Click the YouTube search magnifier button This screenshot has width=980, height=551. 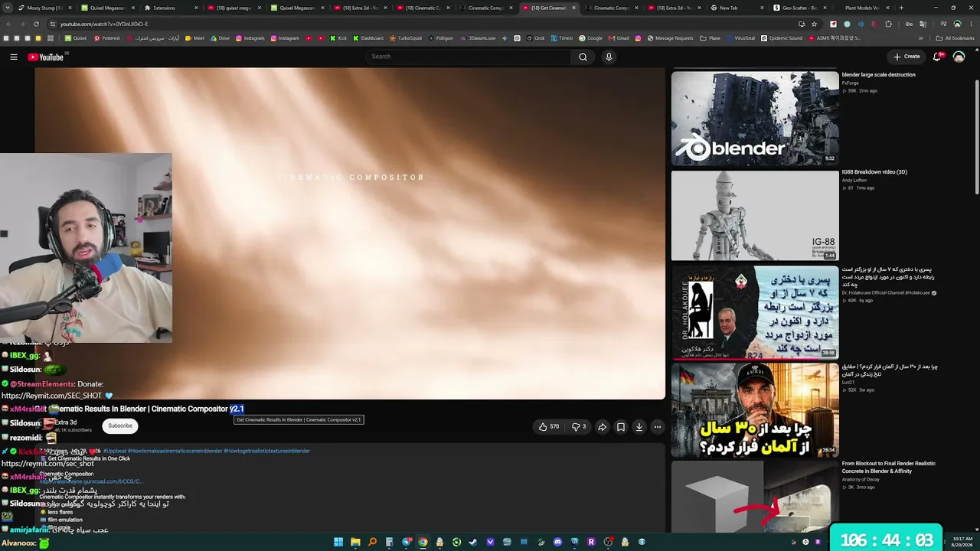(583, 57)
